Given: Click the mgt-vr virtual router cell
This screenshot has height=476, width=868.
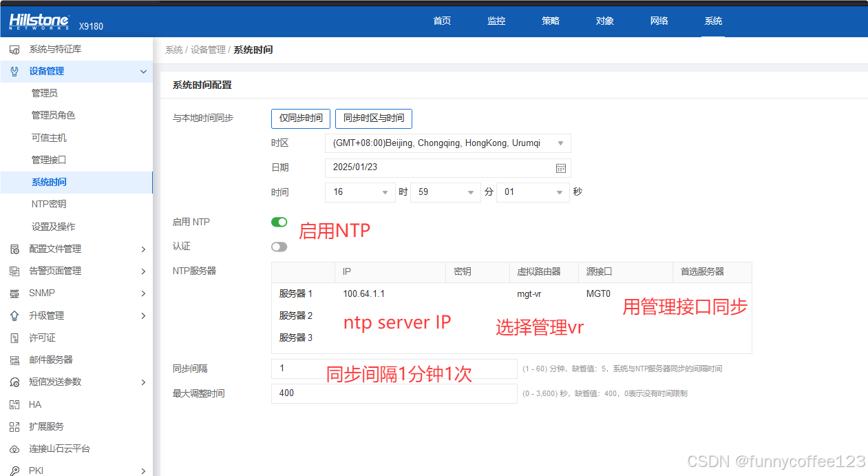Looking at the screenshot, I should tap(529, 293).
